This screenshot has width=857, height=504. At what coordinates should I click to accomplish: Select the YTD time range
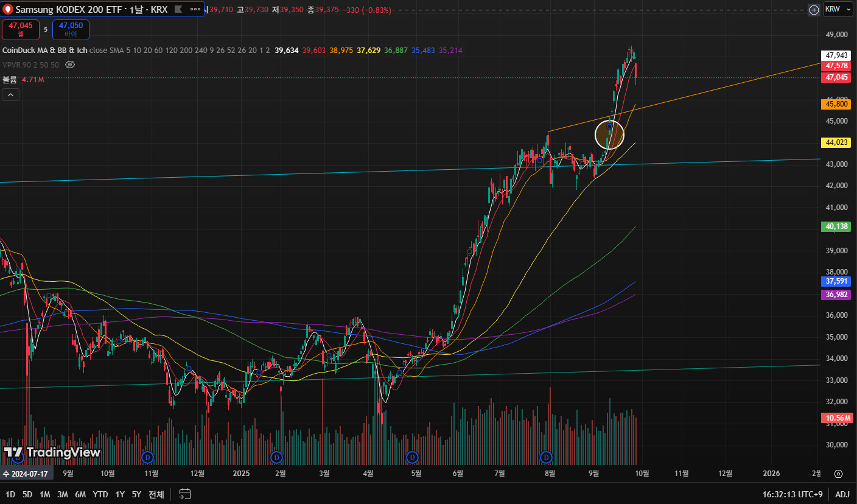pyautogui.click(x=100, y=494)
